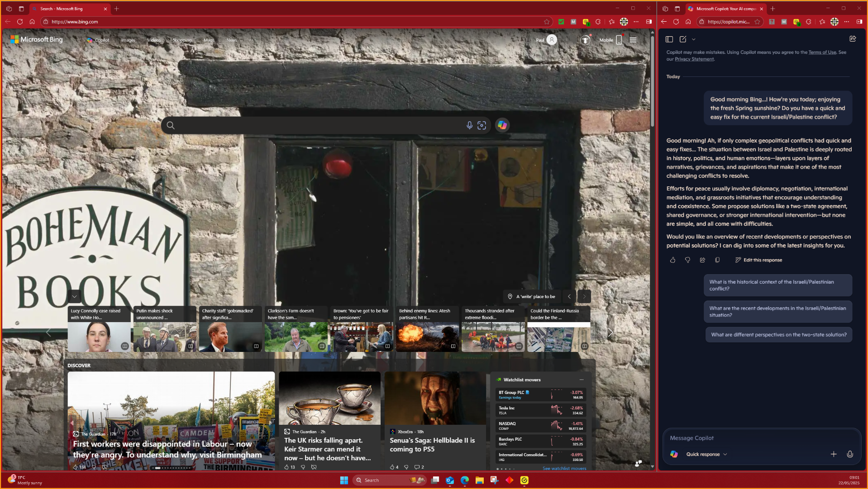Show next background image with right arrow

point(584,297)
